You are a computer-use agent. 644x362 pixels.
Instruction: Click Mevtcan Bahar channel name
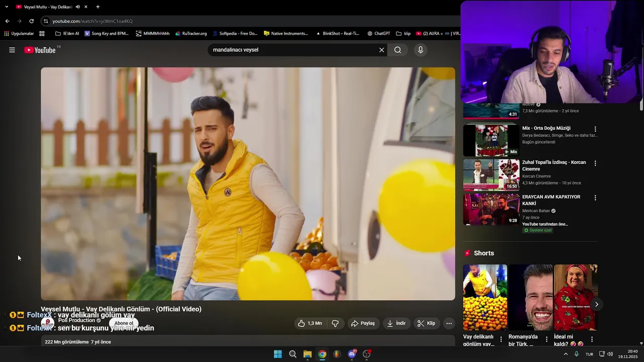point(536,211)
